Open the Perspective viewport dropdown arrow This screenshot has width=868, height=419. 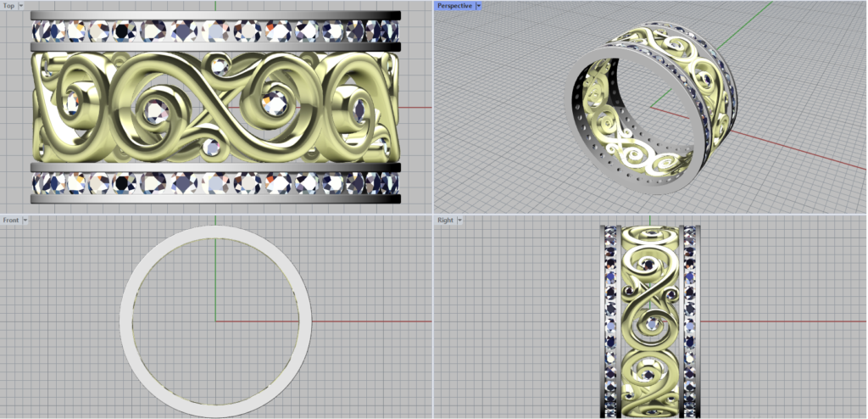pyautogui.click(x=479, y=6)
